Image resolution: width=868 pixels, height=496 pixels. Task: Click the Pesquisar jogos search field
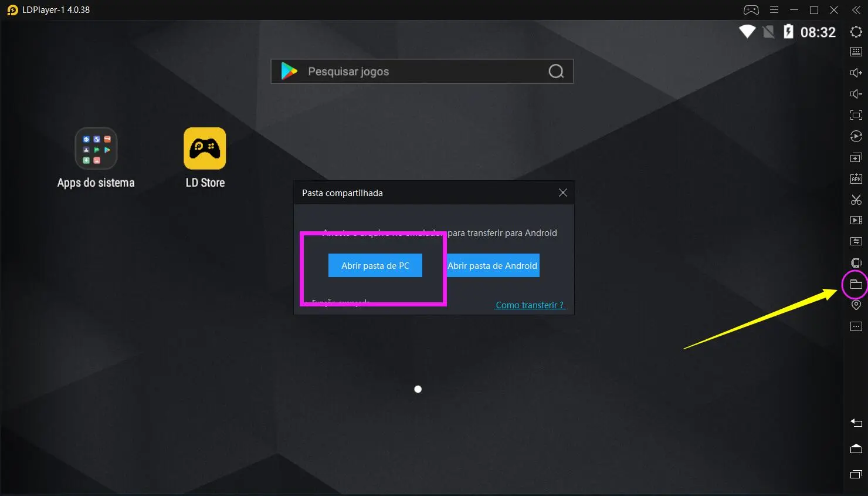[422, 72]
